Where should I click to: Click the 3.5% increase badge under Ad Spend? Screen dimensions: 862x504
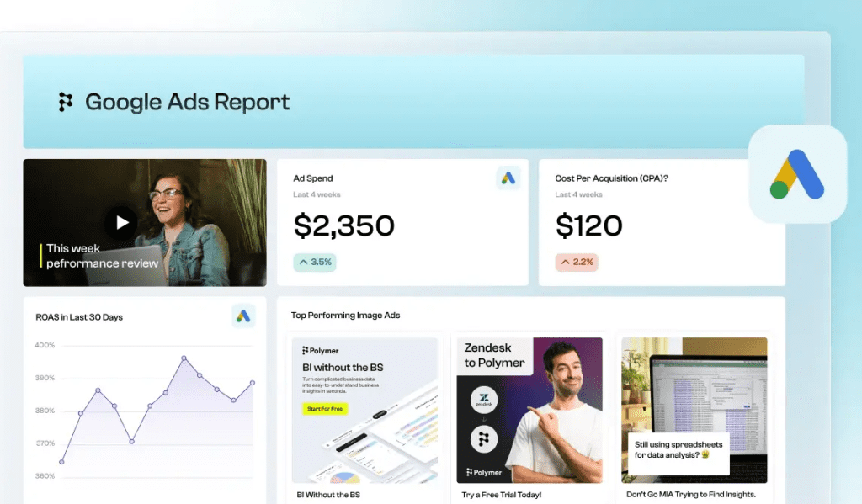click(315, 263)
